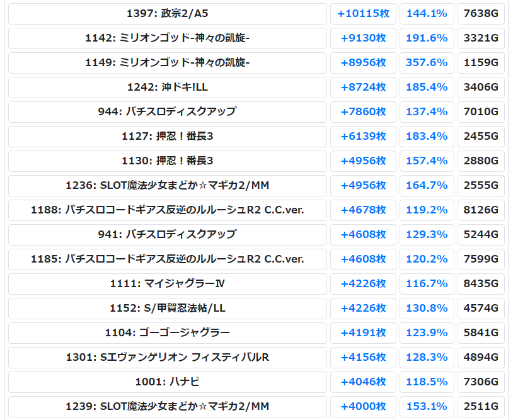Open 1001: ハナビ row

[x=168, y=382]
